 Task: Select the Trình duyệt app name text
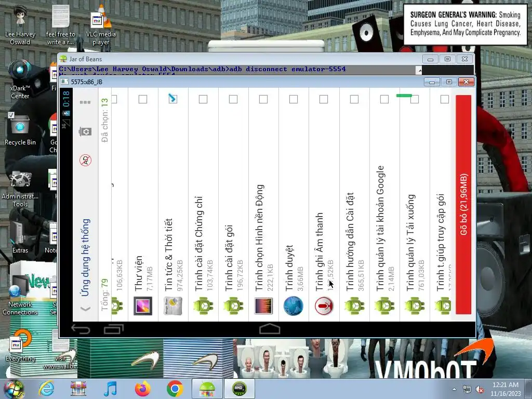[x=289, y=268]
